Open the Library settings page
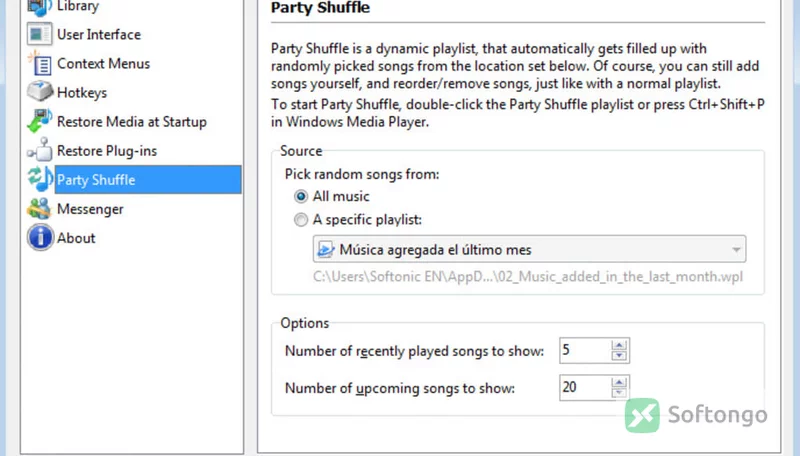Screen dimensions: 800x456 pos(78,6)
